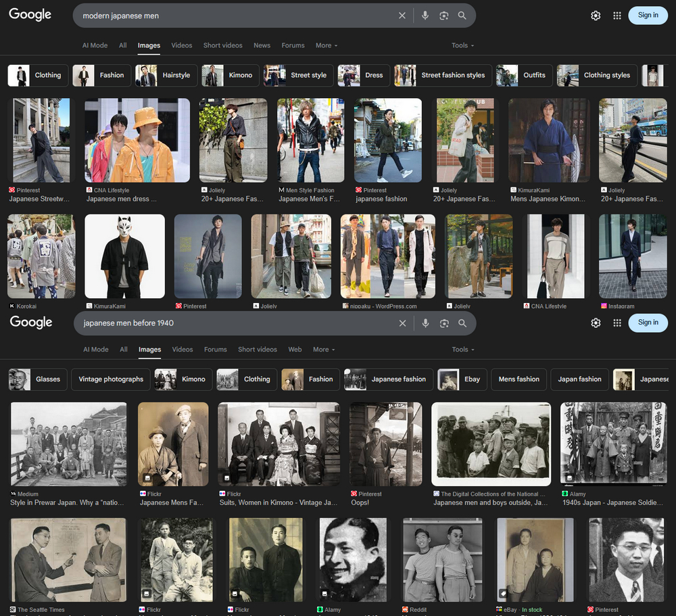Click magnifier icon in lower search bar

tap(462, 323)
